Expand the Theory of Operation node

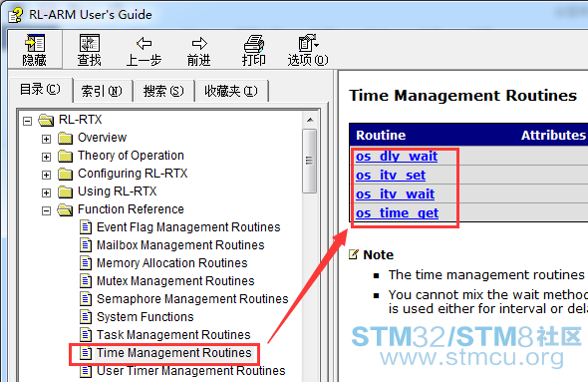coord(46,157)
